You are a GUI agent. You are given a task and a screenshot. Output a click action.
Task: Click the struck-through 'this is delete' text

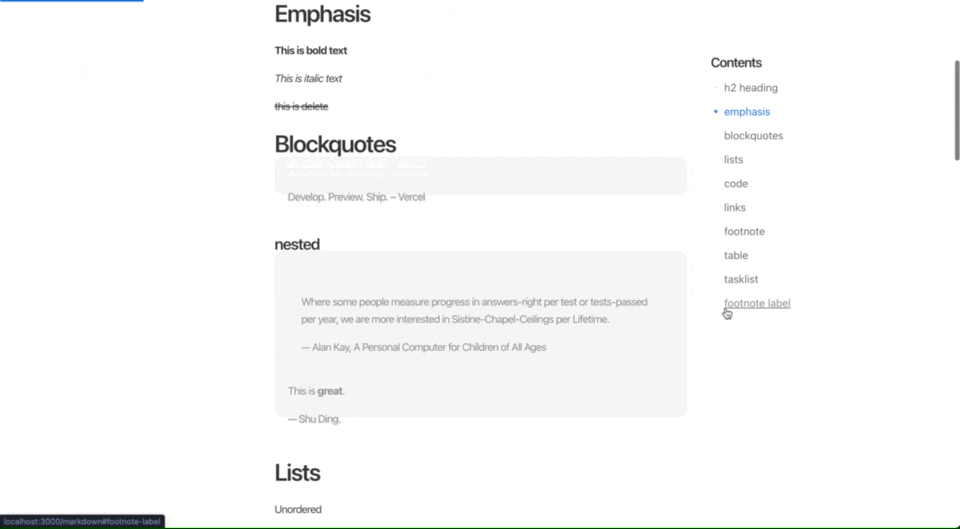(x=301, y=106)
